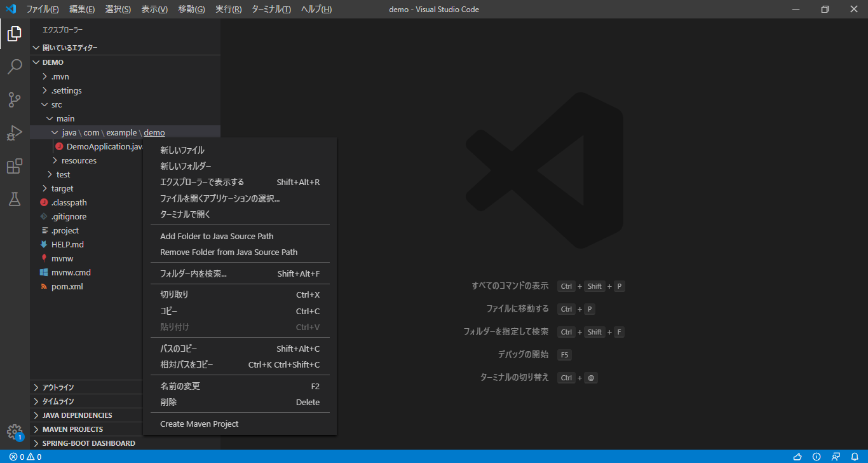This screenshot has width=868, height=463.
Task: Choose 新しいフォルダー from context menu
Action: 240,166
